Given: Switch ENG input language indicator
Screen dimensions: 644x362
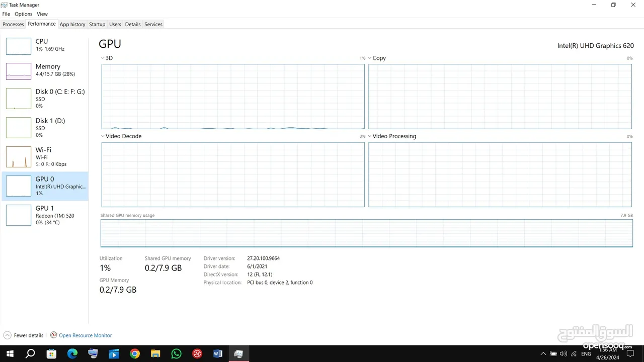Looking at the screenshot, I should click(586, 354).
